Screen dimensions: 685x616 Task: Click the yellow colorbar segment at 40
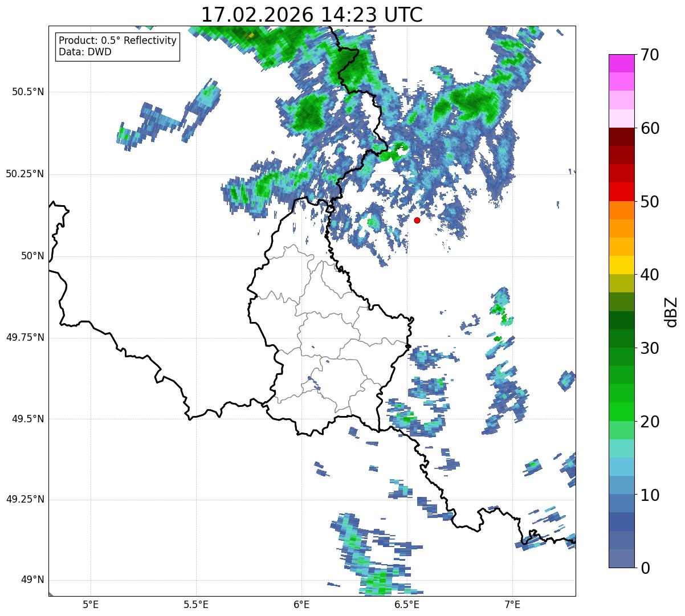coord(621,265)
